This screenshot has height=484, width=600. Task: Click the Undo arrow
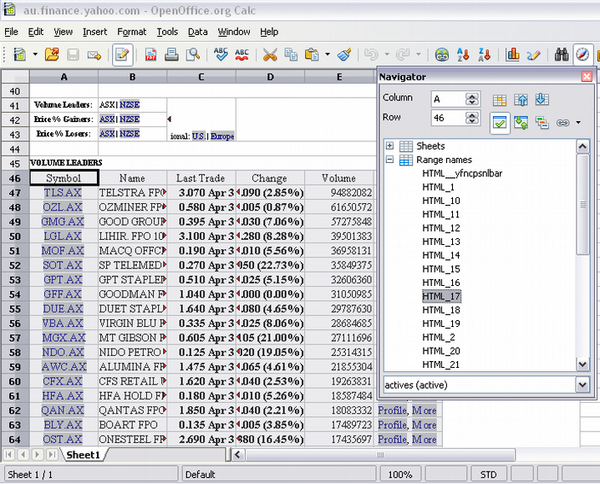pos(371,55)
